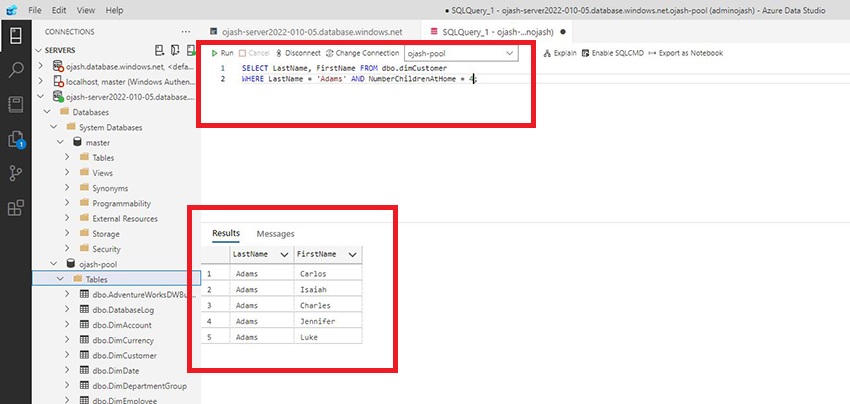Viewport: 850px width, 404px height.
Task: Switch to the SQLQuery_1 editor tab
Action: tap(497, 32)
